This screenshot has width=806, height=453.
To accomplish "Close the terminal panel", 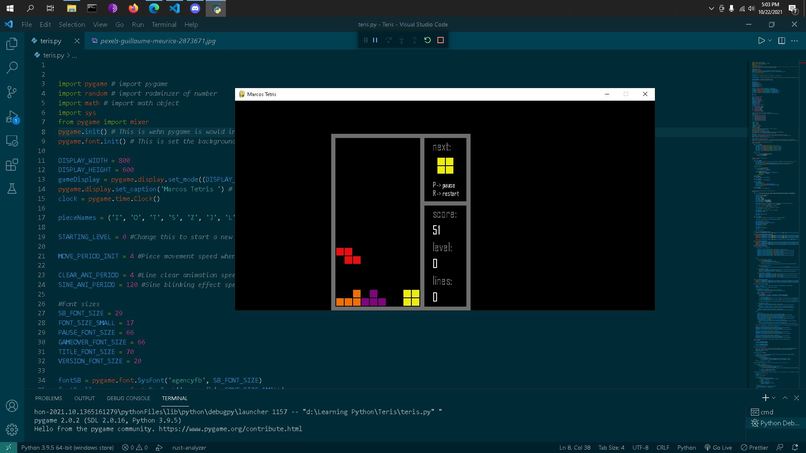I will pyautogui.click(x=796, y=397).
